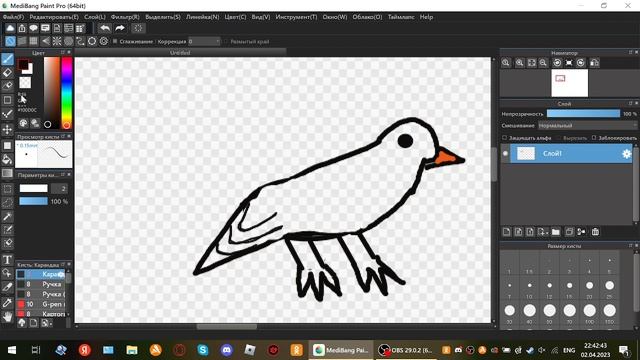Click the new folder icon in Layer panel
The height and width of the screenshot is (360, 640).
[x=556, y=232]
